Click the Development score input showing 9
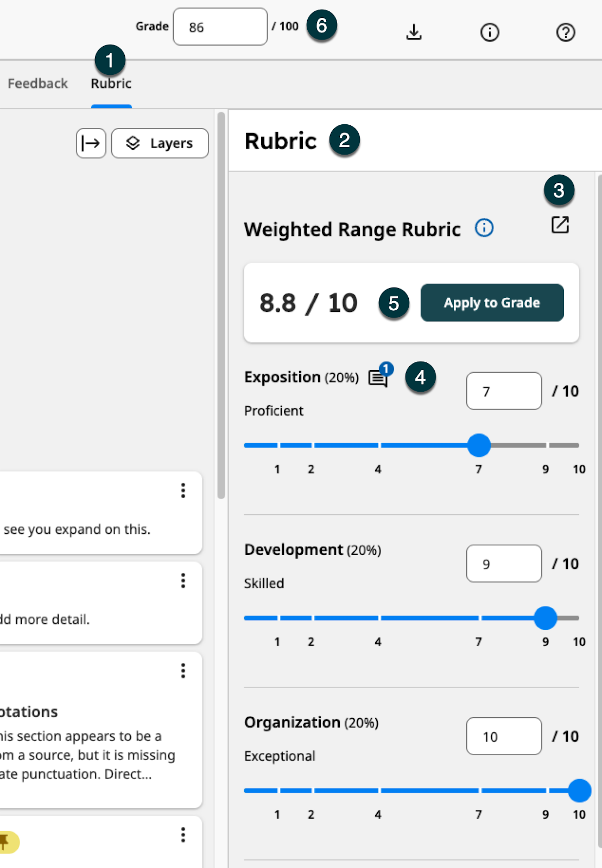Screen dimensions: 602x868 coord(504,564)
